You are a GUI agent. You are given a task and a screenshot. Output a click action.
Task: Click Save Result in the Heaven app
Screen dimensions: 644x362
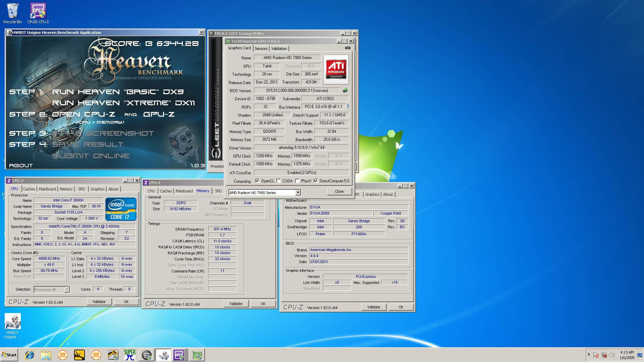point(88,144)
